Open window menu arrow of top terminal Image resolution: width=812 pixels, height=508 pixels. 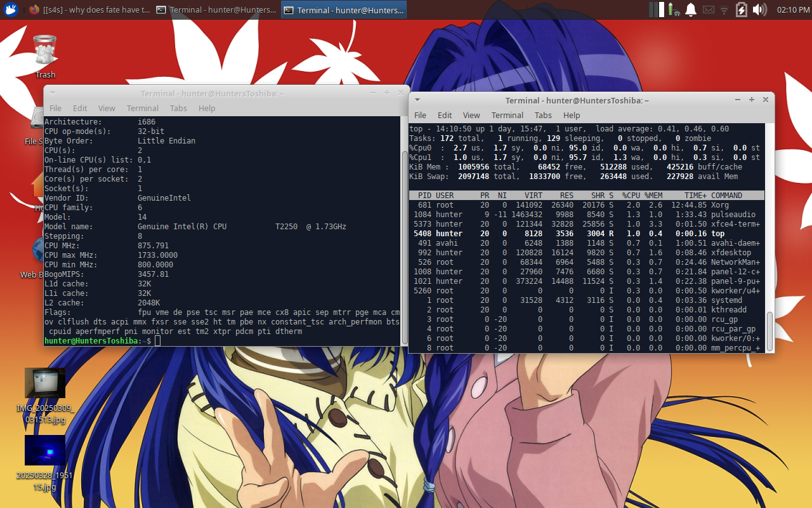click(x=418, y=100)
